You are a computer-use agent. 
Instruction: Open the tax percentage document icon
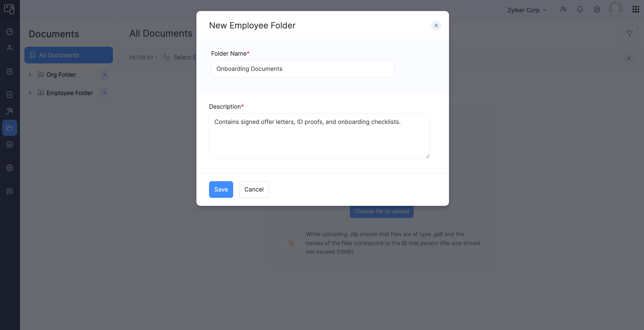coord(10,95)
